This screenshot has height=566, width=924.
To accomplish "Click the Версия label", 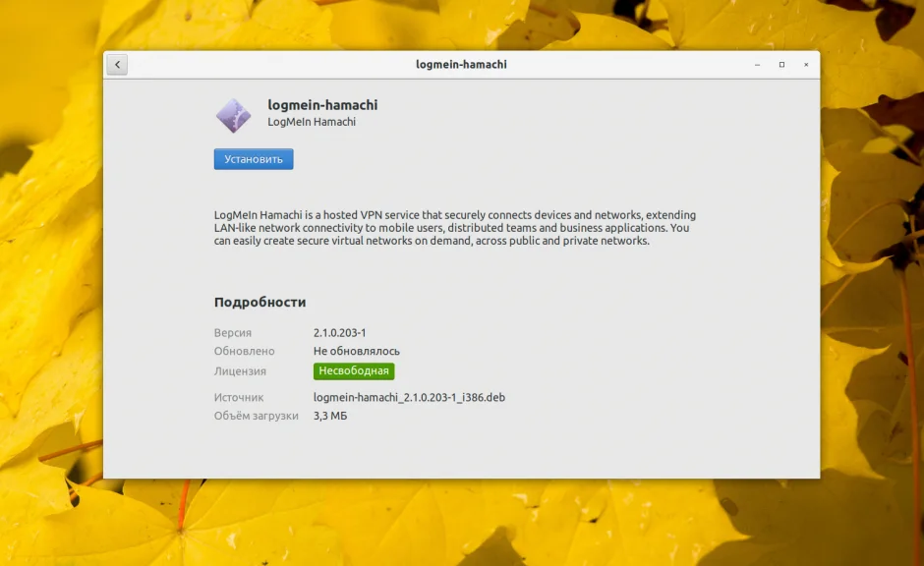I will 233,333.
